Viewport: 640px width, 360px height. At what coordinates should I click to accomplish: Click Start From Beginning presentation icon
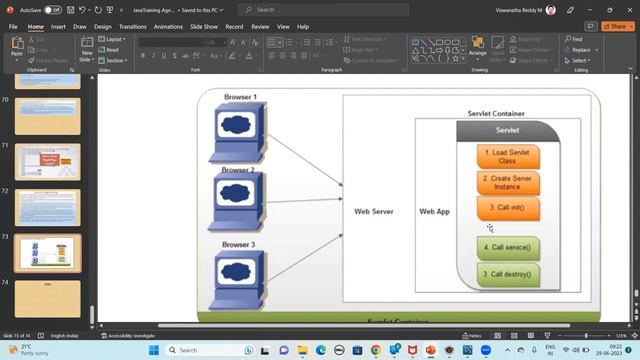tap(110, 10)
